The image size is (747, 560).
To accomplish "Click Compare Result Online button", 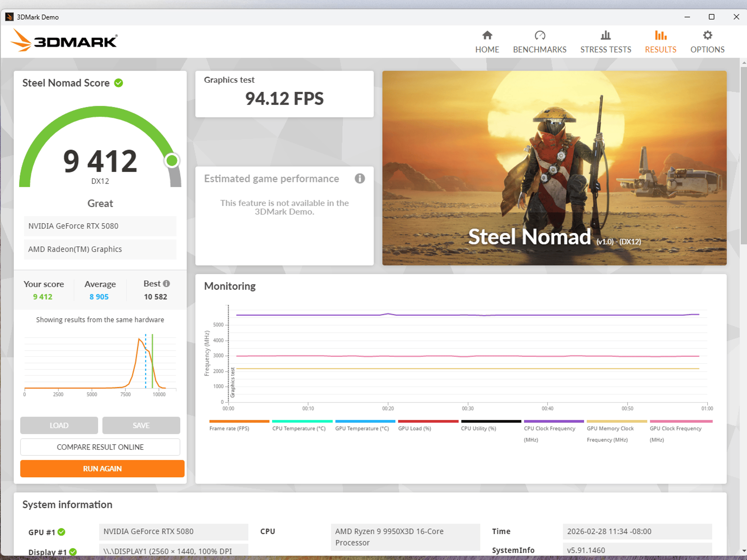I will point(100,447).
